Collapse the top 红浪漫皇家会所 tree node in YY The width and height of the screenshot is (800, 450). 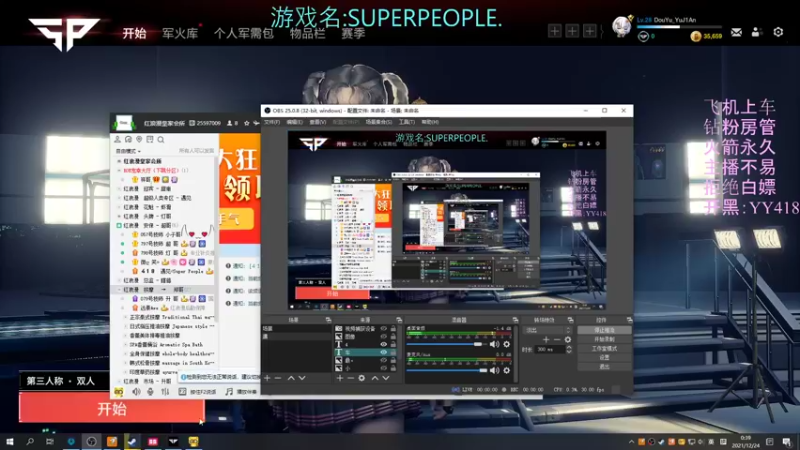(x=119, y=161)
